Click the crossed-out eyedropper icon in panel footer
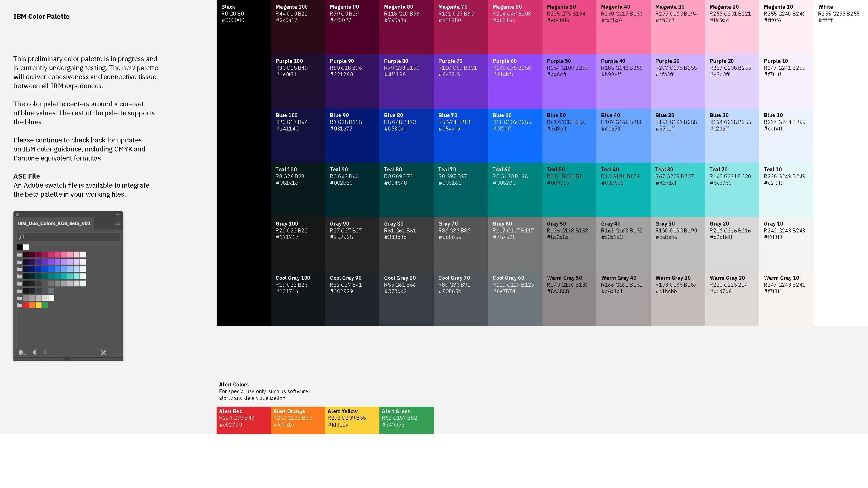 tap(103, 352)
